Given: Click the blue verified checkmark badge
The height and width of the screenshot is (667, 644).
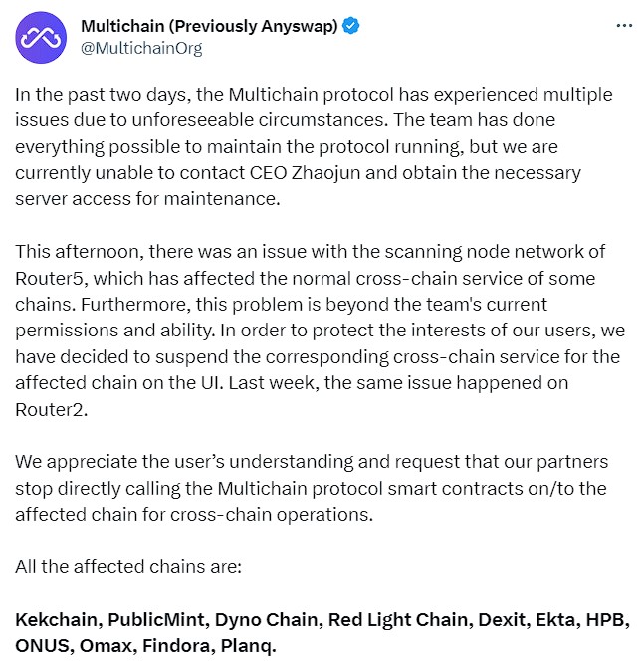Looking at the screenshot, I should pos(351,26).
